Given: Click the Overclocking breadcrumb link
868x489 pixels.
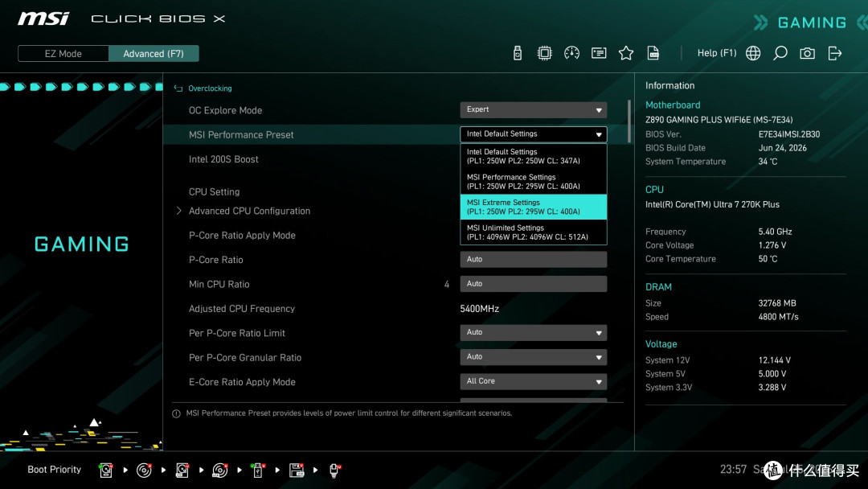Looking at the screenshot, I should click(210, 88).
